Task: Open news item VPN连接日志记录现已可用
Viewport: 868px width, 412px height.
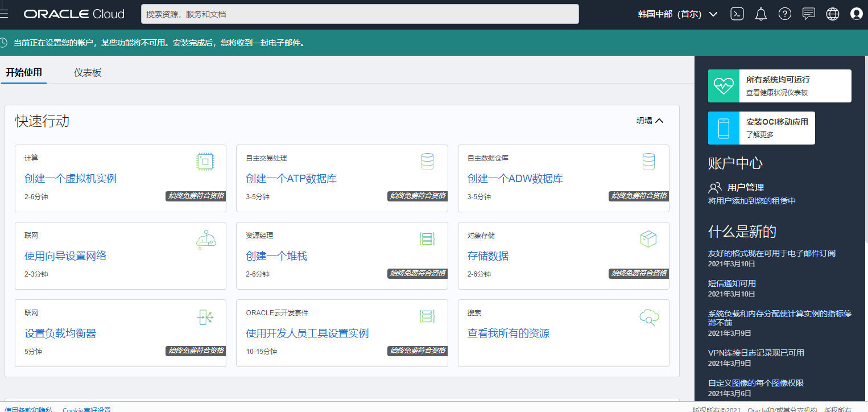Action: [x=756, y=353]
